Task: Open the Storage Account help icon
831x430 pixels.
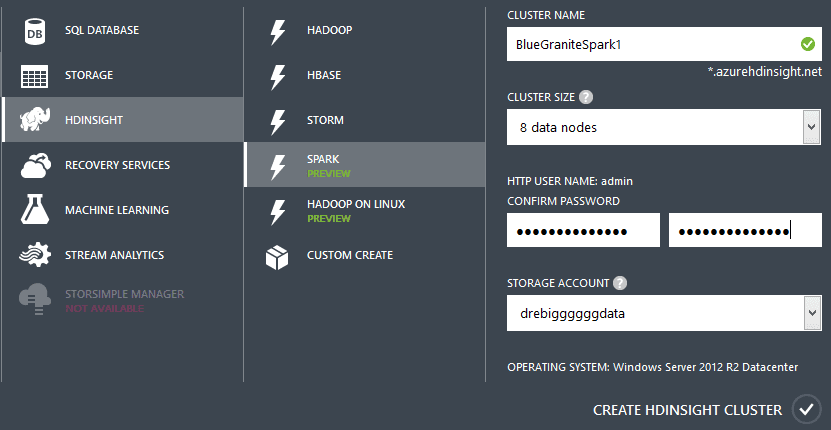Action: [x=620, y=283]
